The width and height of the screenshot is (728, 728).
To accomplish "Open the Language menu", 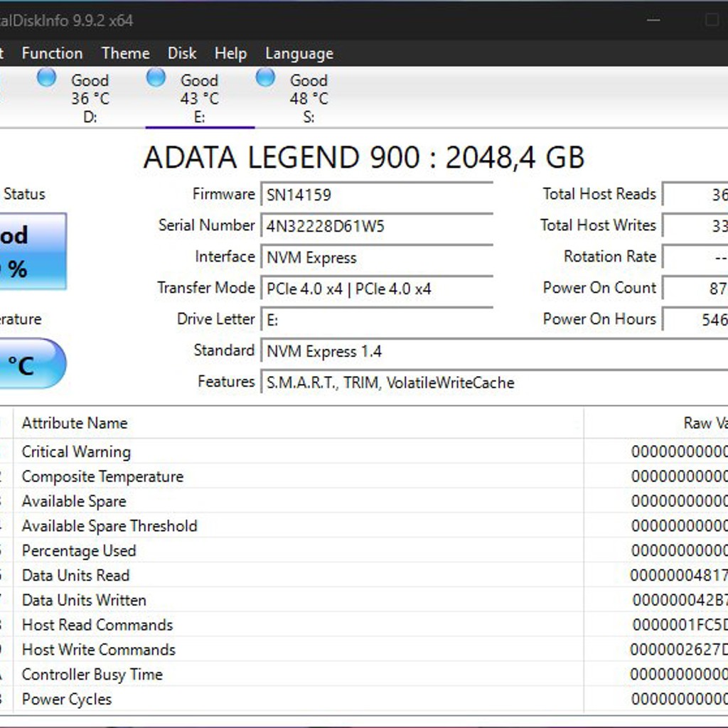I will [x=299, y=53].
